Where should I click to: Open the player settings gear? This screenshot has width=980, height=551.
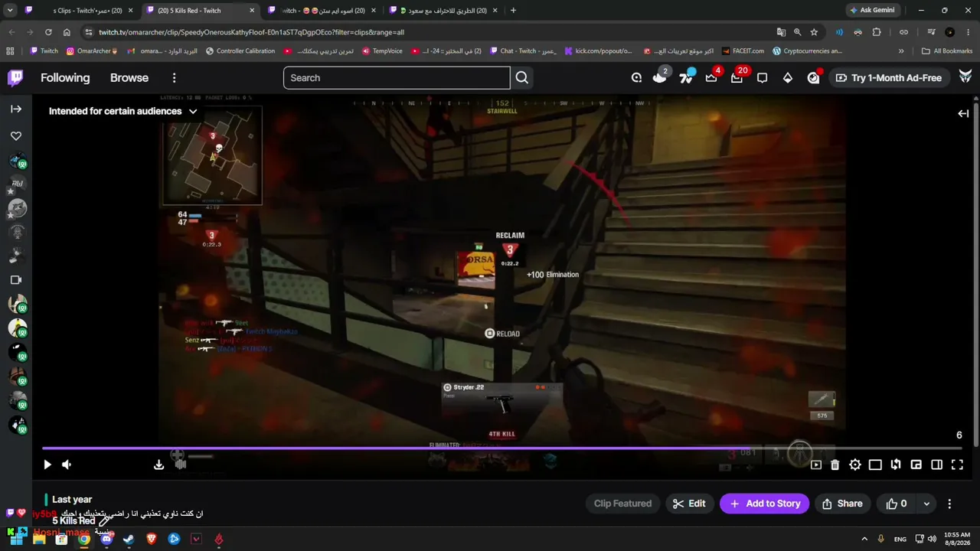855,465
